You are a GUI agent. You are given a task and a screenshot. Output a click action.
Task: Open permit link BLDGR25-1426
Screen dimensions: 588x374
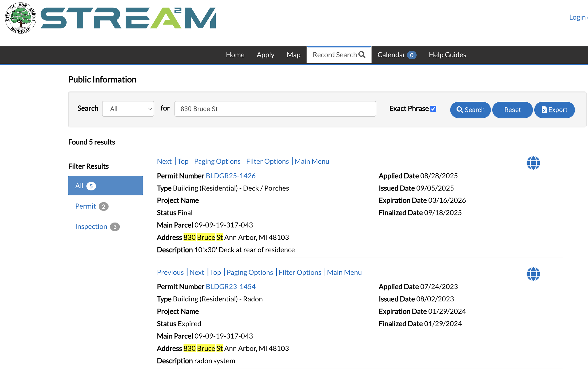[230, 176]
